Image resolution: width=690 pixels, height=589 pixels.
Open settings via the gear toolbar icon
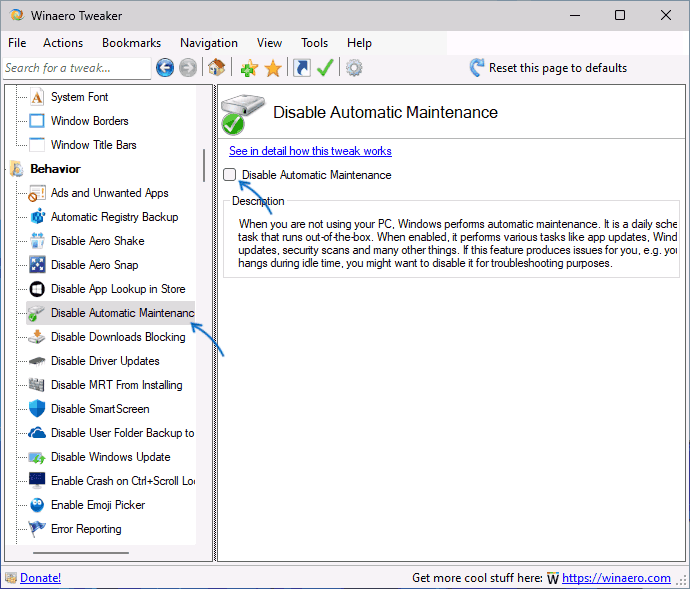(354, 68)
